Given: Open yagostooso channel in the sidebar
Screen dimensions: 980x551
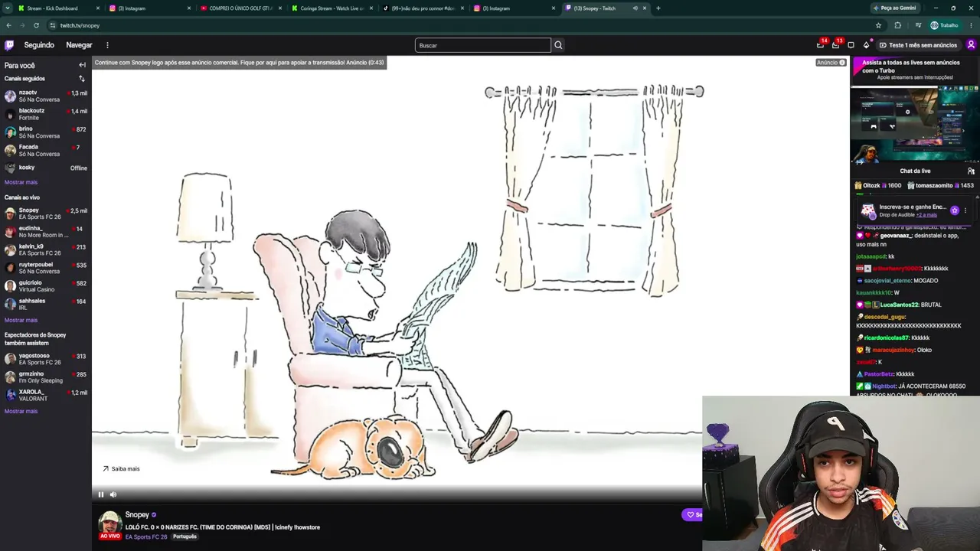Looking at the screenshot, I should 46,359.
